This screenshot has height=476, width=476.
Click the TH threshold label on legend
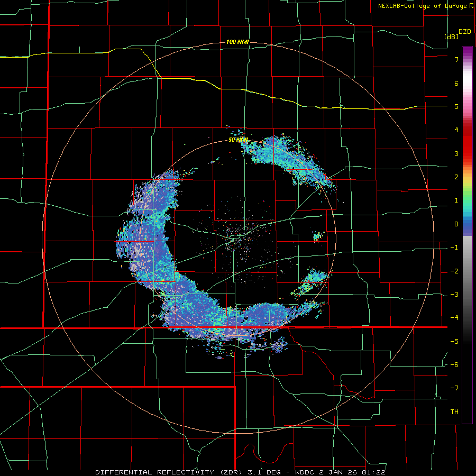[454, 411]
